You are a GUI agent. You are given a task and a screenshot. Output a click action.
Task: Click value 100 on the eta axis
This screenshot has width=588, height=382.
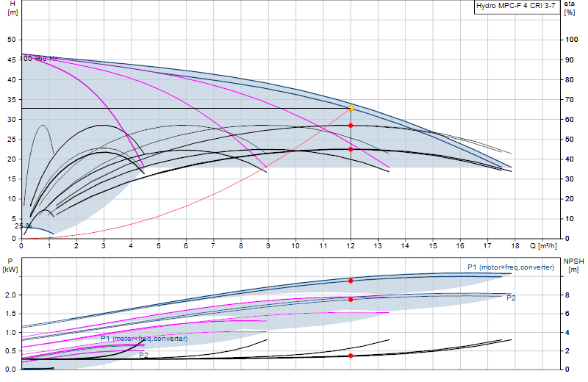click(572, 40)
